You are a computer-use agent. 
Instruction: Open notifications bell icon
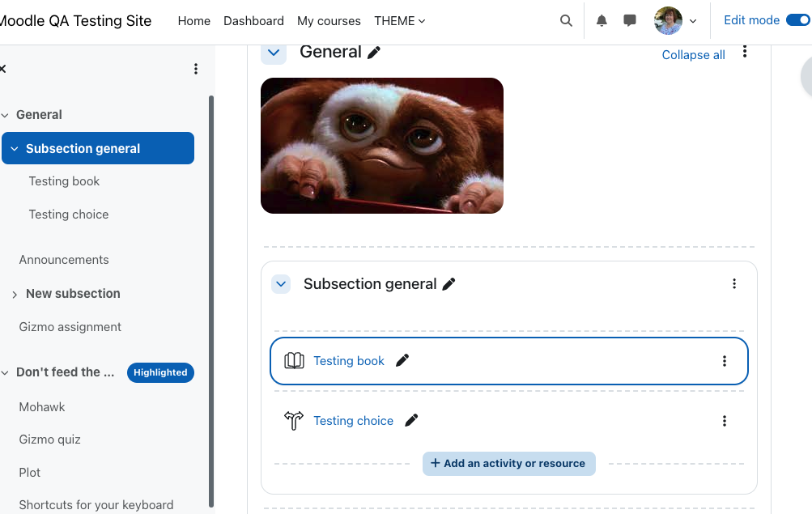tap(602, 21)
